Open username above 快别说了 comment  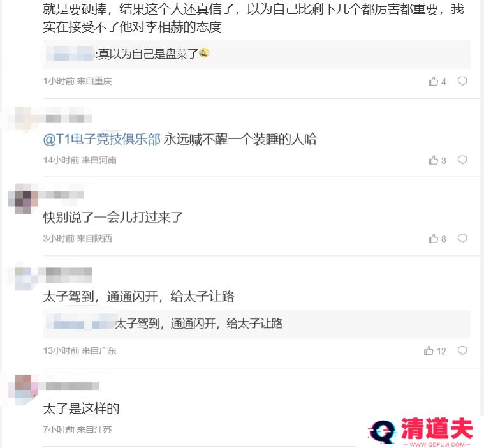tap(61, 195)
